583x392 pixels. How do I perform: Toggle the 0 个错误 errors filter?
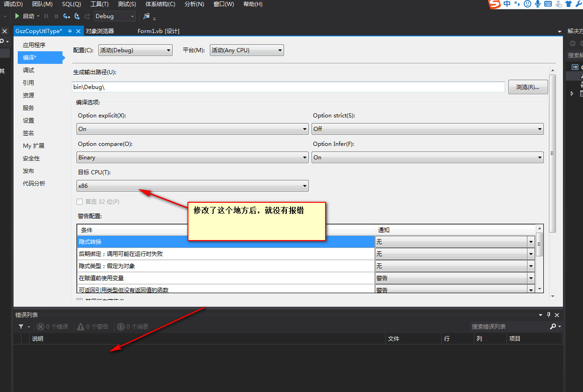(x=53, y=327)
